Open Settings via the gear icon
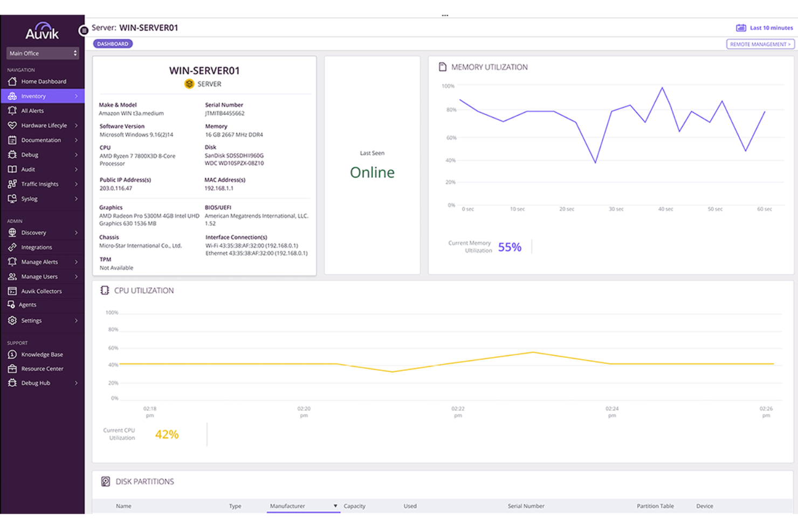Viewport: 798px width, 532px height. point(12,320)
